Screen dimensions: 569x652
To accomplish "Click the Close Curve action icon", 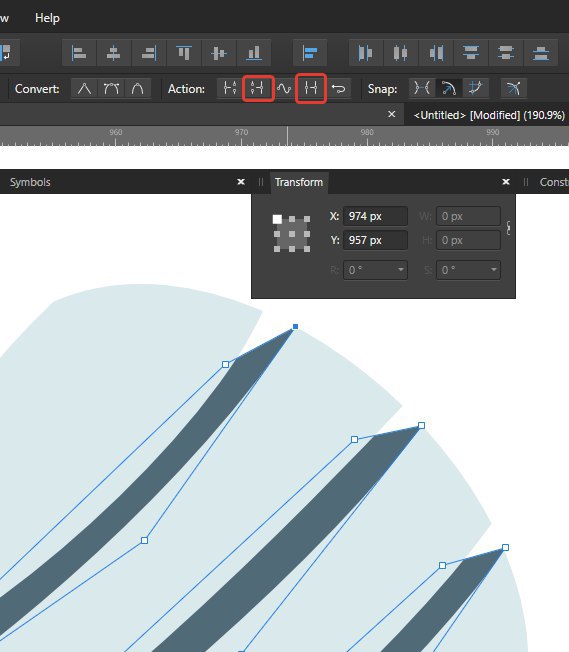I will [257, 88].
